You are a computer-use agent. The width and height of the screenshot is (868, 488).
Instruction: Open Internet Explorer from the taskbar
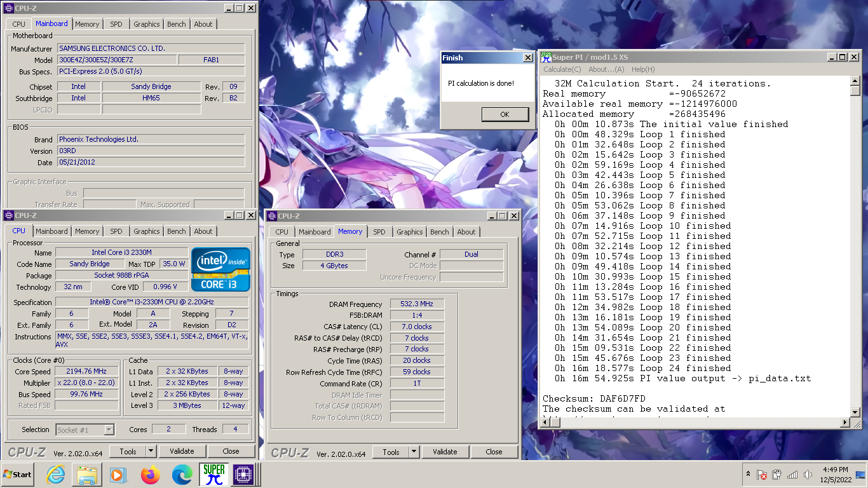click(x=56, y=475)
